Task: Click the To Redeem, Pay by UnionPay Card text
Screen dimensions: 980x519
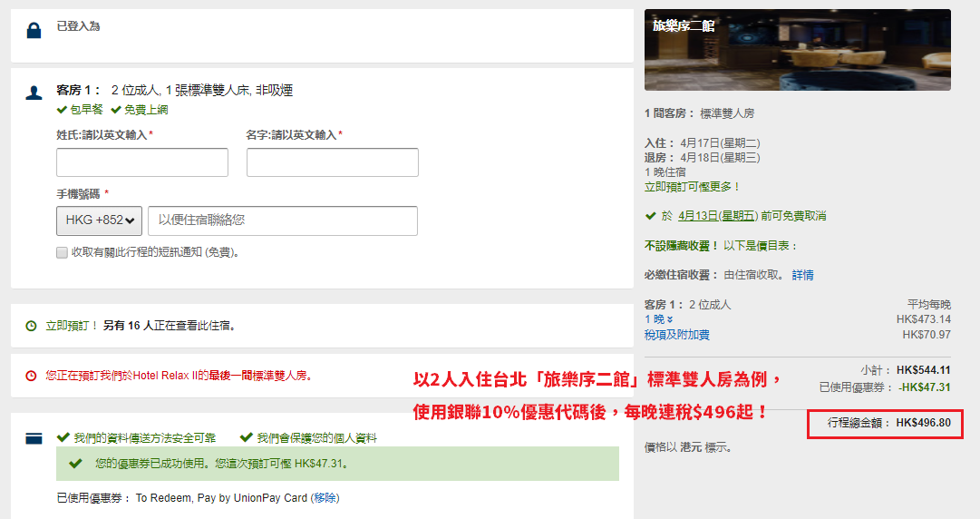Action: tap(221, 498)
